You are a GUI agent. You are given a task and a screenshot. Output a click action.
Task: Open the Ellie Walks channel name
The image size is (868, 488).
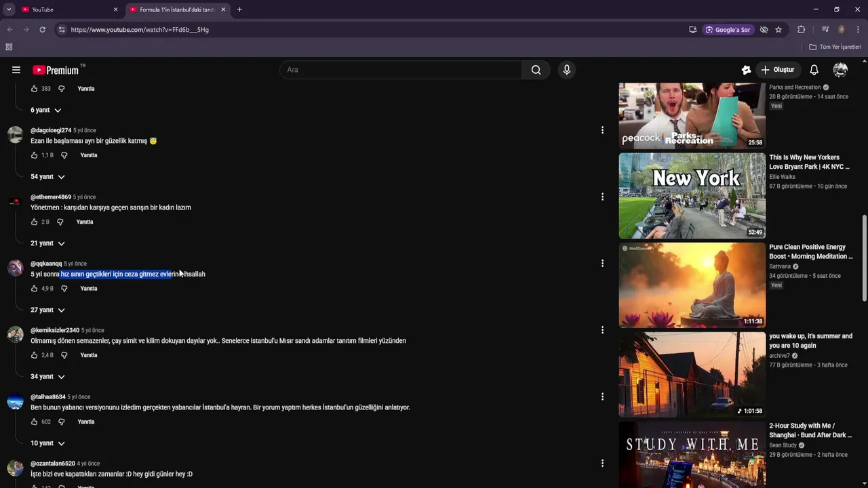tap(782, 177)
